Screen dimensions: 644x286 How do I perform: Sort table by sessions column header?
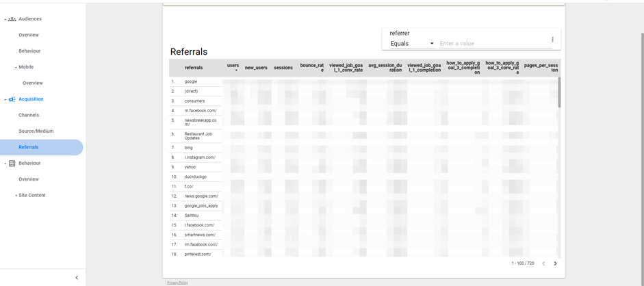[283, 68]
